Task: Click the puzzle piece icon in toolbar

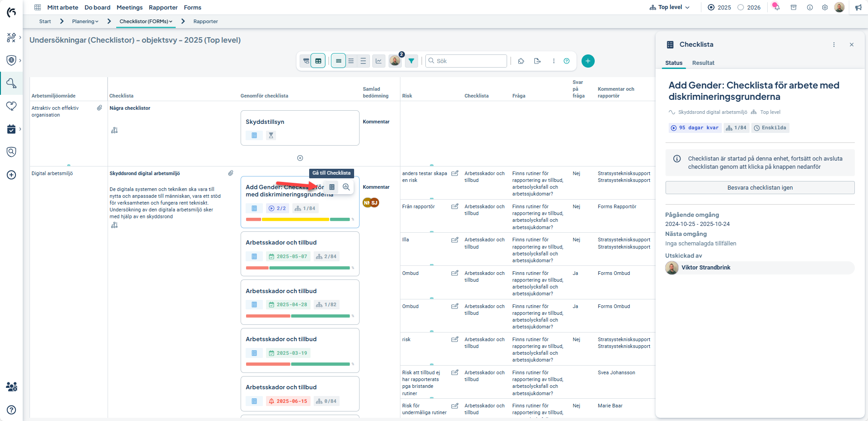Action: click(521, 61)
